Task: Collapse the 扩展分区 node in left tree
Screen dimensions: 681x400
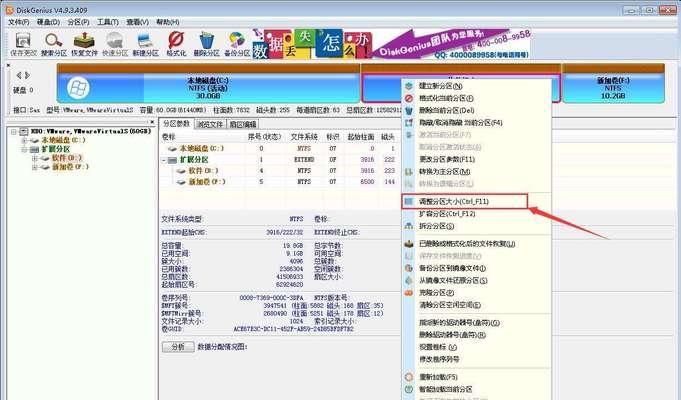Action: pos(24,149)
